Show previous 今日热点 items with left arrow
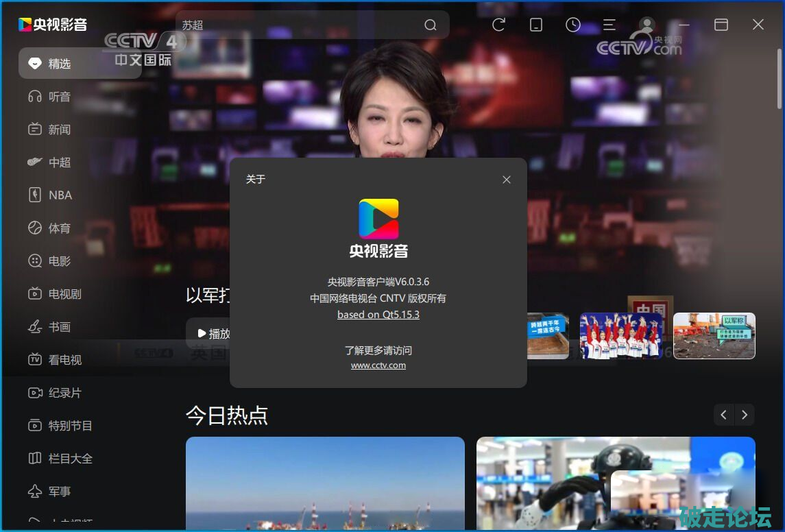The width and height of the screenshot is (785, 532). [x=724, y=415]
